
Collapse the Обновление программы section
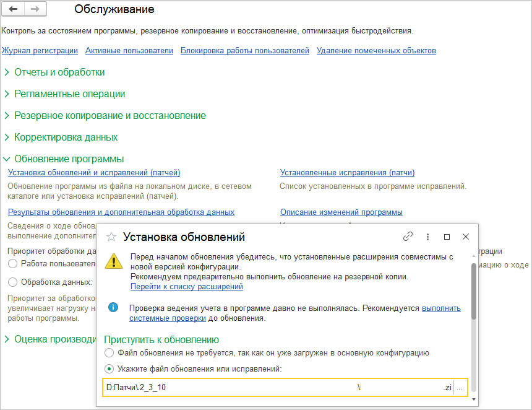[x=69, y=159]
